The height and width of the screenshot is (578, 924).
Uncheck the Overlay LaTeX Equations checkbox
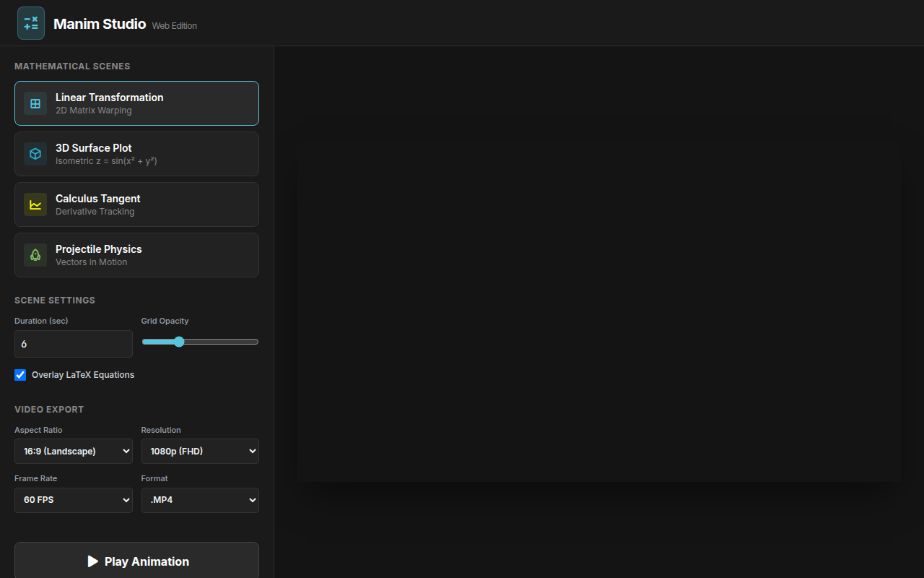20,375
